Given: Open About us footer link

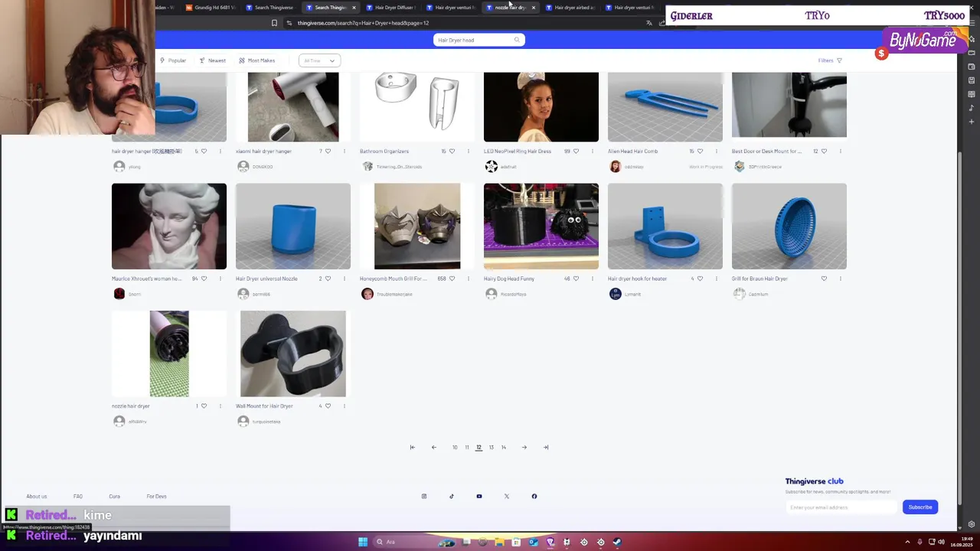Looking at the screenshot, I should (x=37, y=497).
